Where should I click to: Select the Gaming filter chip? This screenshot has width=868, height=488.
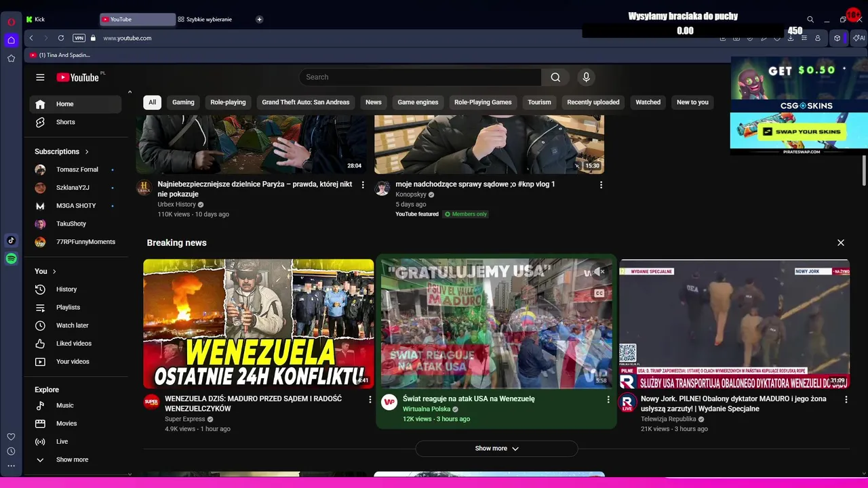(x=183, y=102)
